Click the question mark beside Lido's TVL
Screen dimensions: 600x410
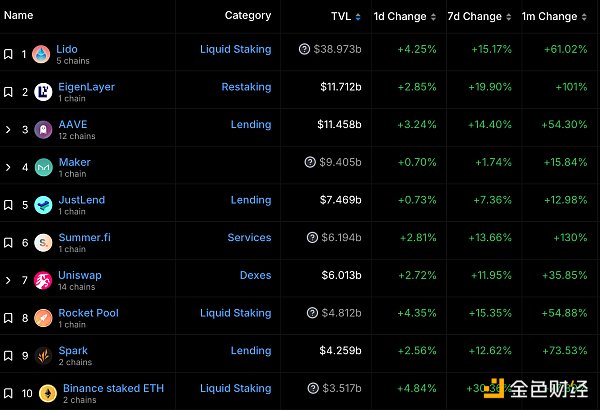coord(304,49)
